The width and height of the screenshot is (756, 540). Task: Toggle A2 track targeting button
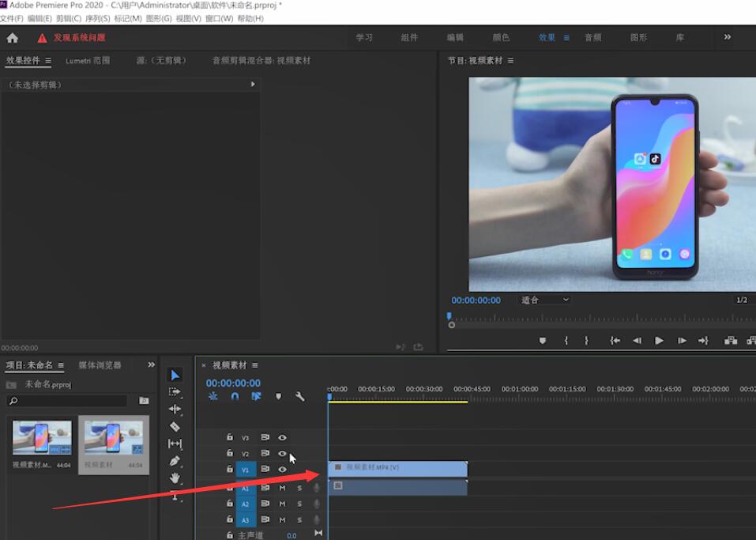(246, 504)
